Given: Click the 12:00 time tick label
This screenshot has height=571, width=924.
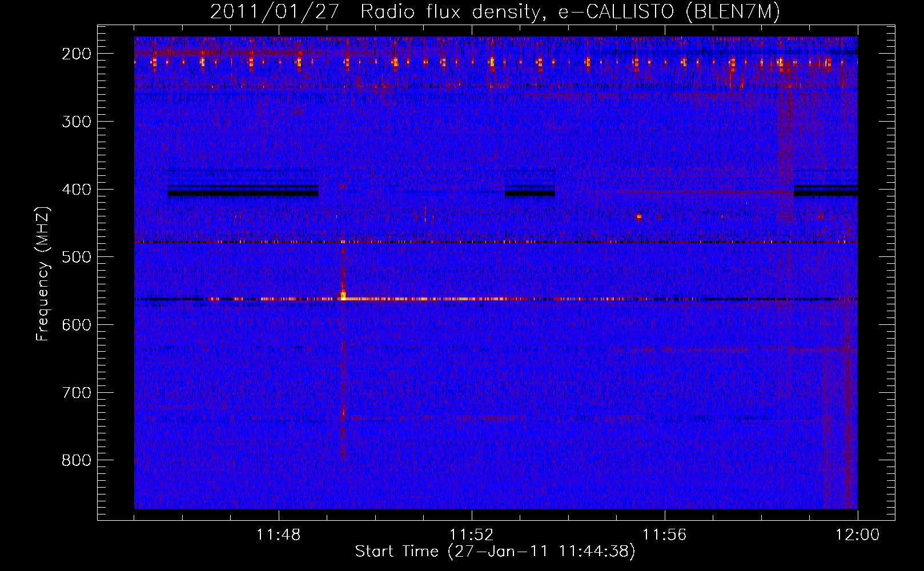Looking at the screenshot, I should tap(858, 535).
